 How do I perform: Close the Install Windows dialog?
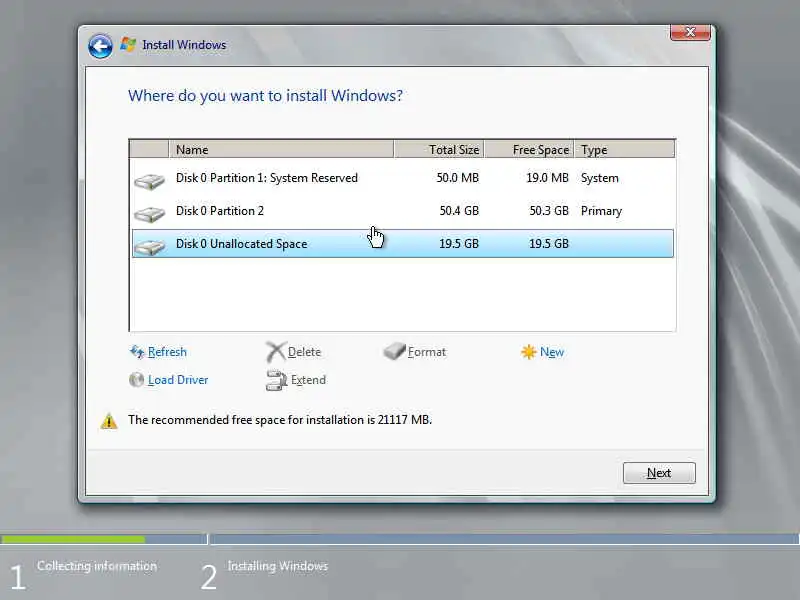(690, 32)
